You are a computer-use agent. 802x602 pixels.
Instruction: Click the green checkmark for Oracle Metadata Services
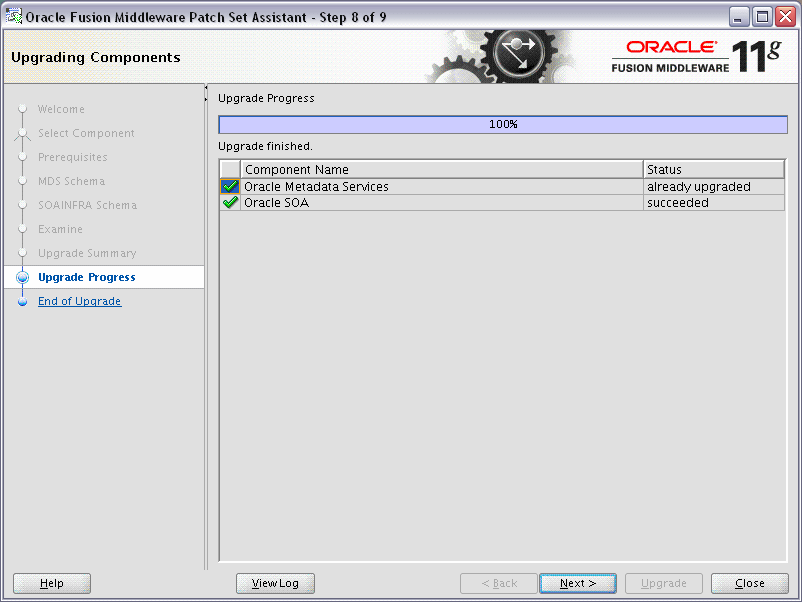tap(230, 187)
